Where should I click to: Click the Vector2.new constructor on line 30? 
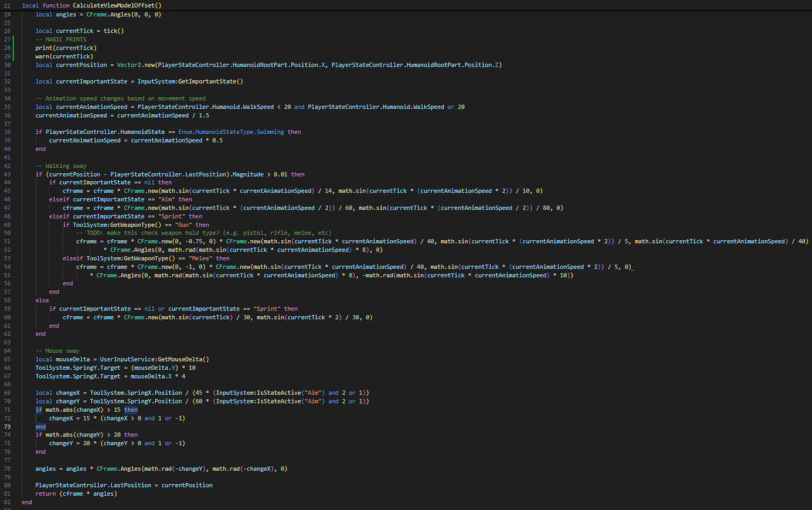[135, 64]
